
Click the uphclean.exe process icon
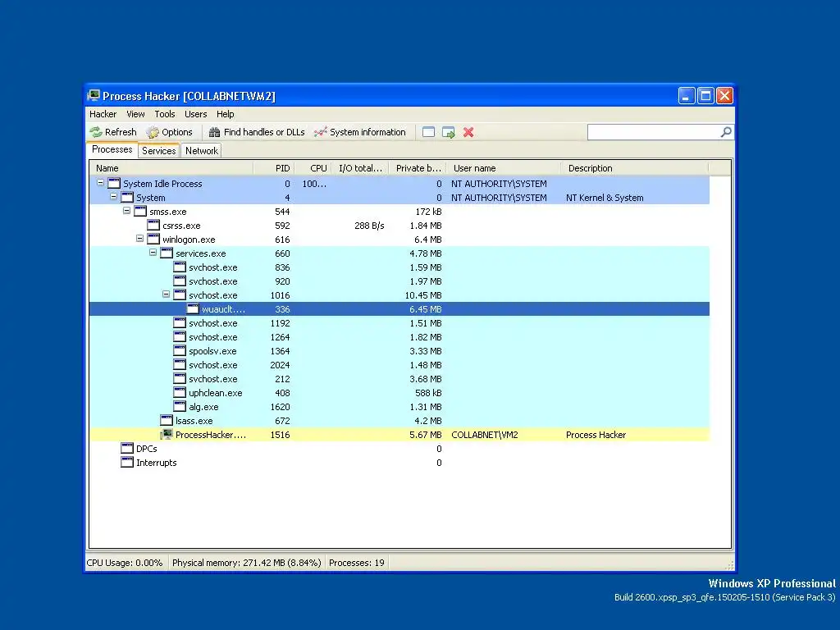click(180, 392)
